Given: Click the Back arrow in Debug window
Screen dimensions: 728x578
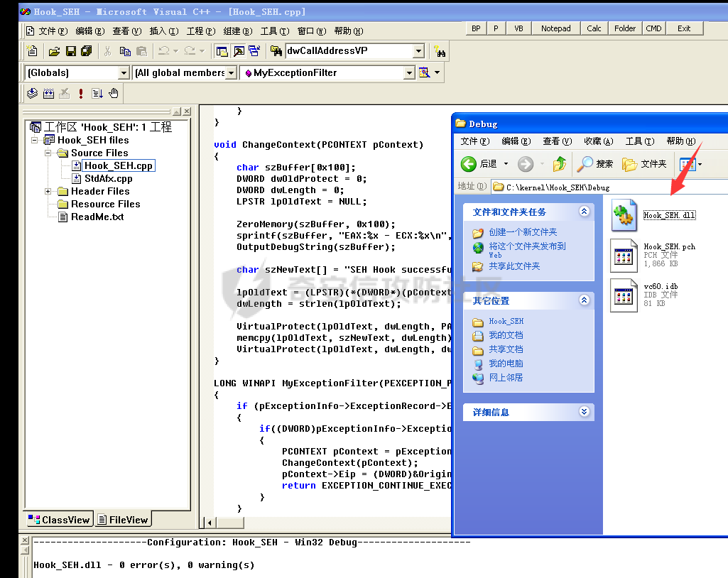Looking at the screenshot, I should (x=469, y=164).
